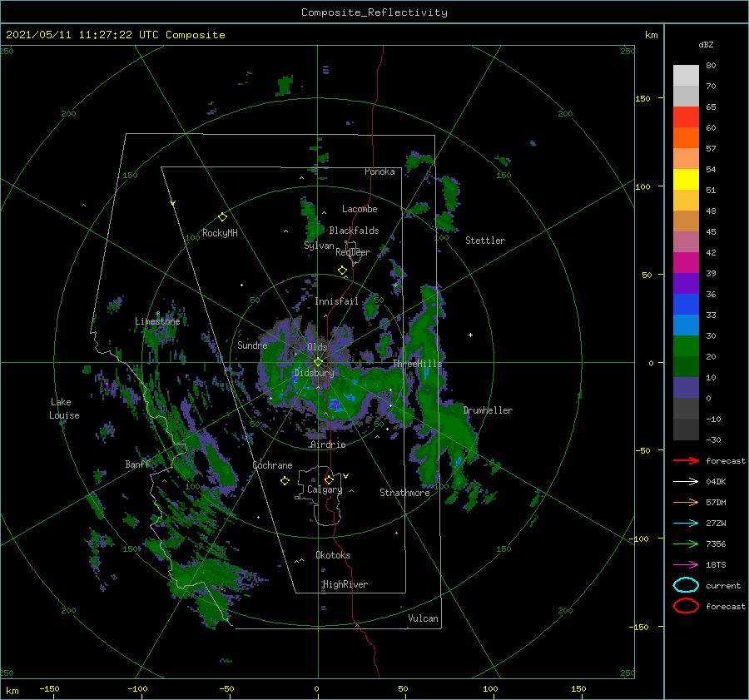Click the Calgary city label
749x700 pixels.
[325, 489]
